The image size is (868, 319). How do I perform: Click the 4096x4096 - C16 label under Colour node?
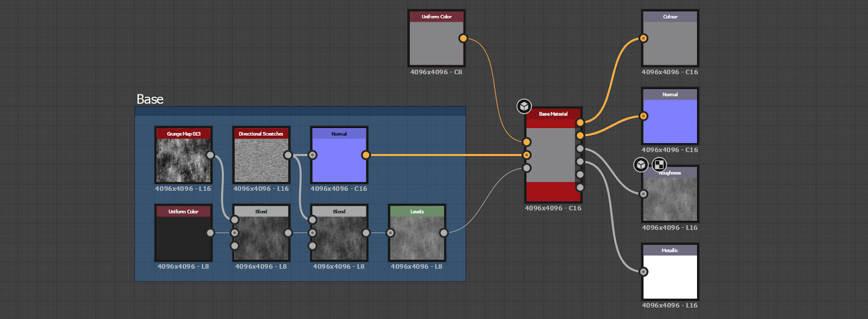pyautogui.click(x=670, y=72)
